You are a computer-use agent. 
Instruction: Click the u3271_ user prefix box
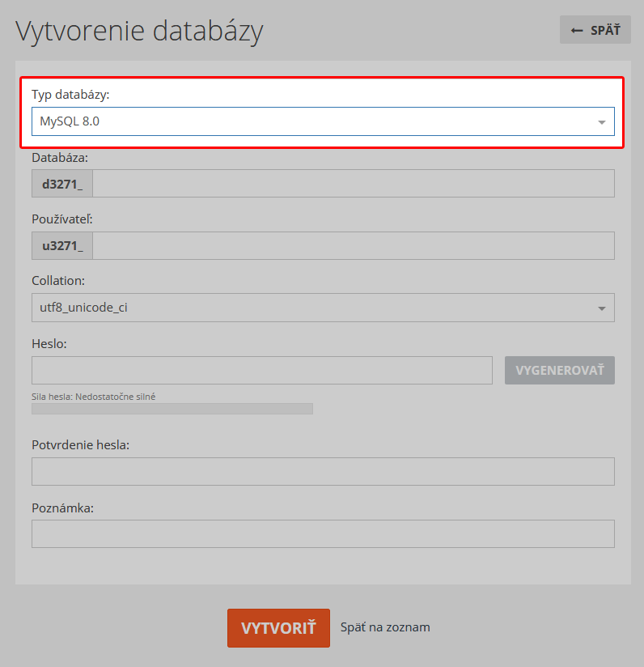pos(62,245)
